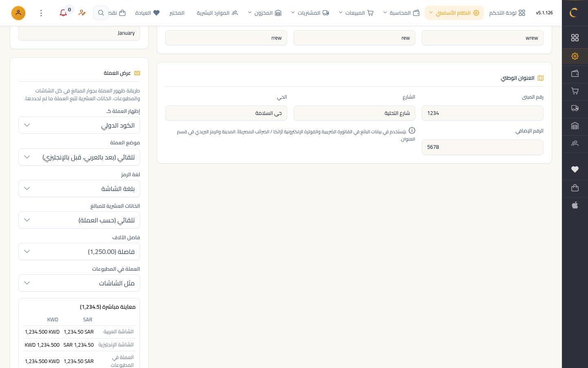Go to لوحة التحكم
The height and width of the screenshot is (368, 588).
(x=507, y=13)
